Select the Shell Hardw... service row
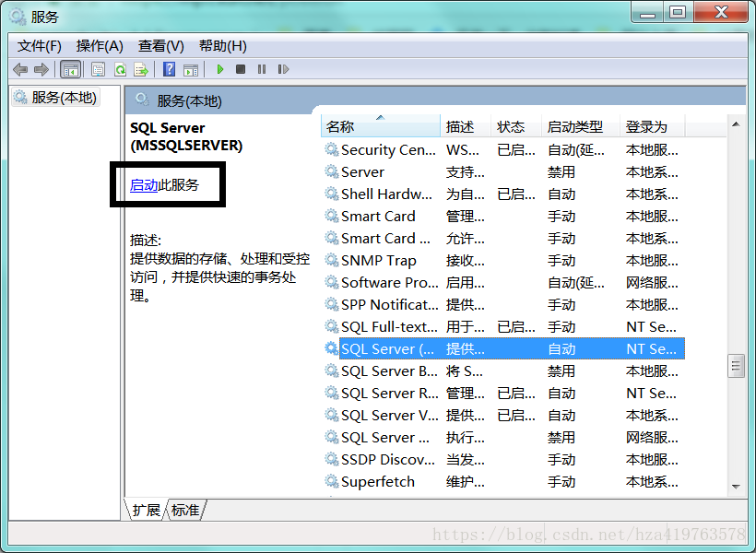 pyautogui.click(x=502, y=194)
